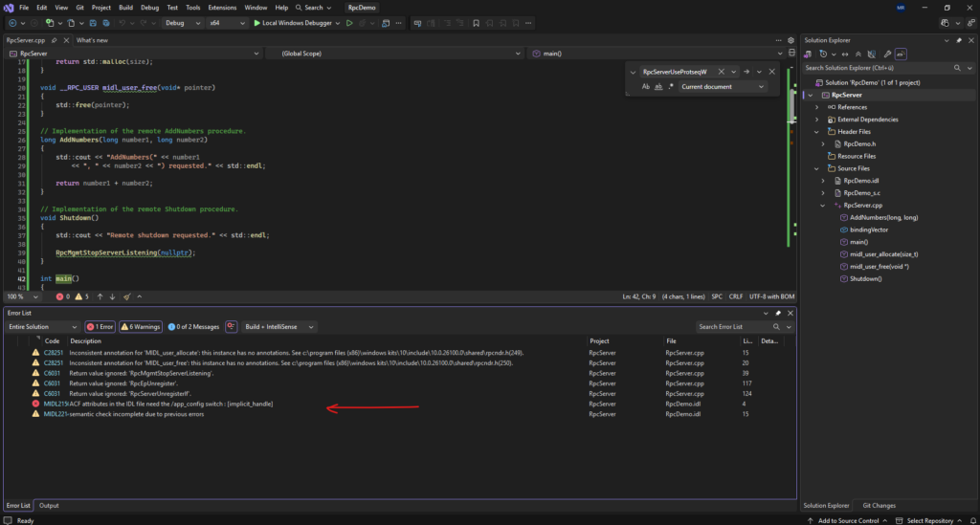Open the Git menu
The width and height of the screenshot is (980, 525).
pos(80,8)
